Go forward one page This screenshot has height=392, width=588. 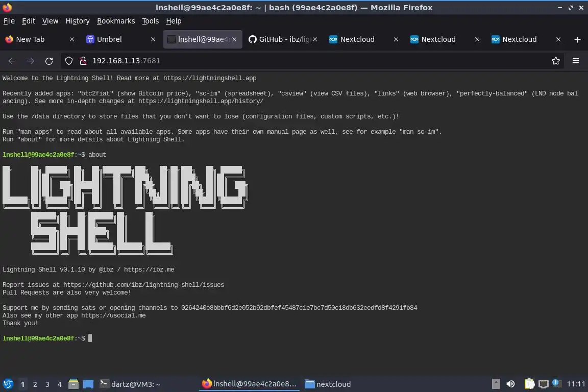click(x=31, y=61)
